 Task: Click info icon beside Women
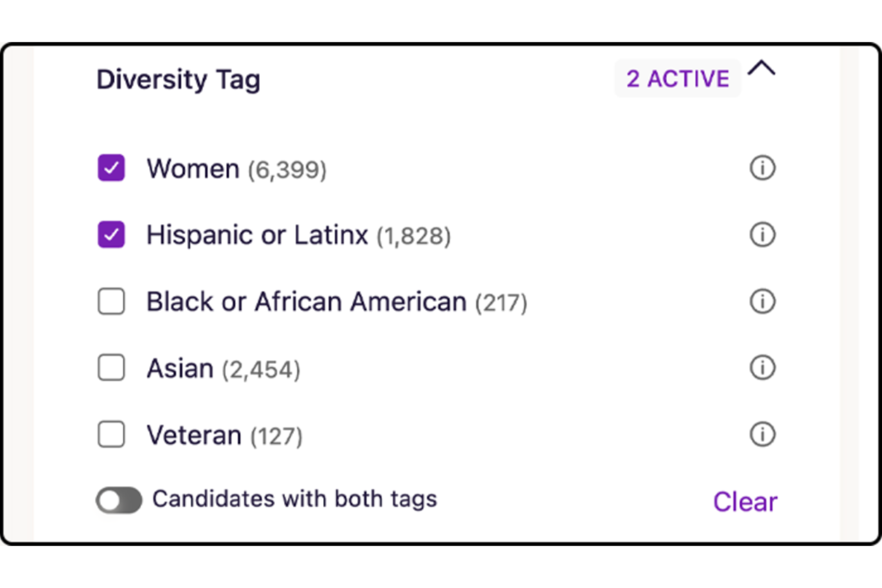762,168
